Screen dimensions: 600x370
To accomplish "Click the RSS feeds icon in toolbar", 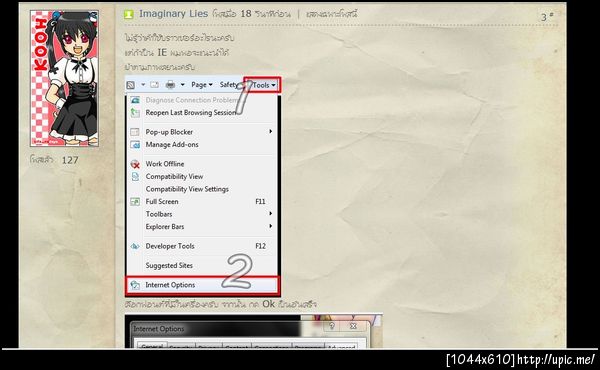I will [x=130, y=85].
